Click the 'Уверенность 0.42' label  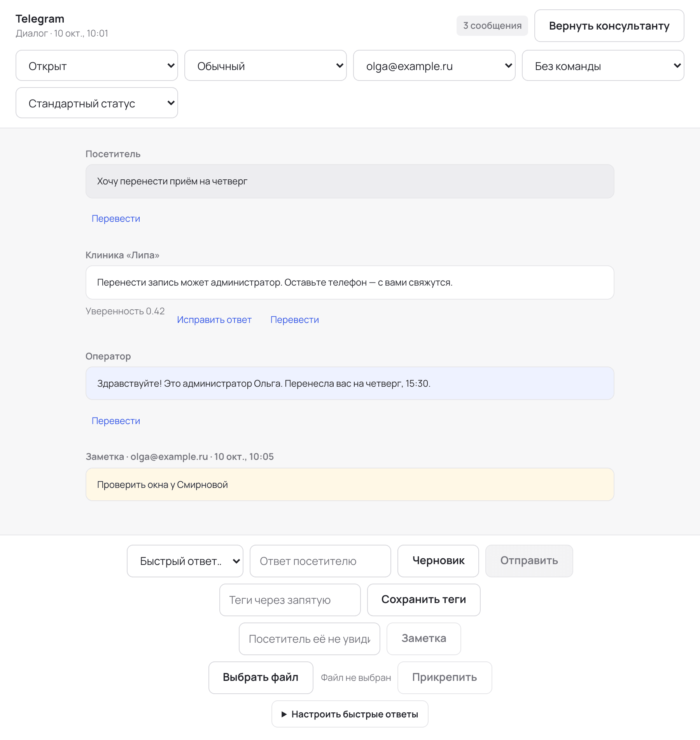(x=125, y=311)
